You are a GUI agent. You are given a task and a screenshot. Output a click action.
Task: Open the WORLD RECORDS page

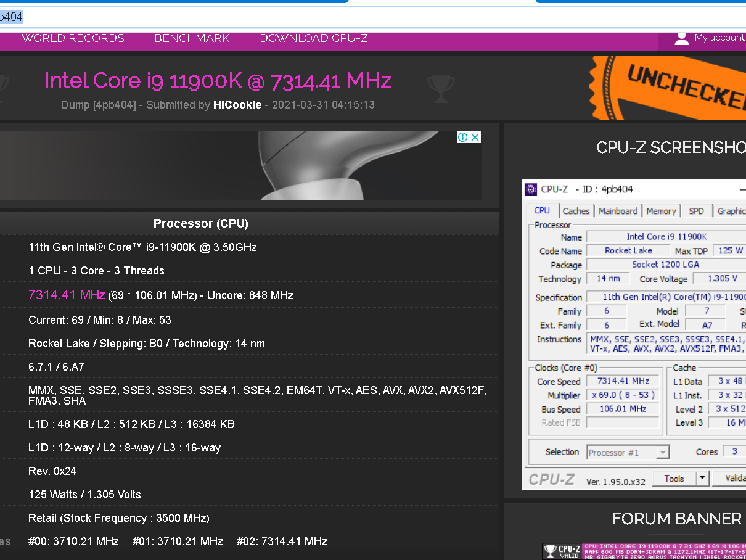tap(73, 38)
